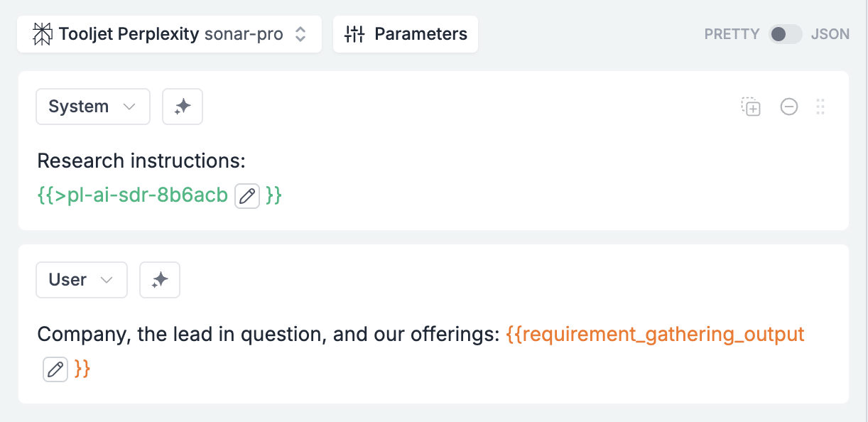The height and width of the screenshot is (422, 868).
Task: Duplicate the System message block
Action: (750, 107)
